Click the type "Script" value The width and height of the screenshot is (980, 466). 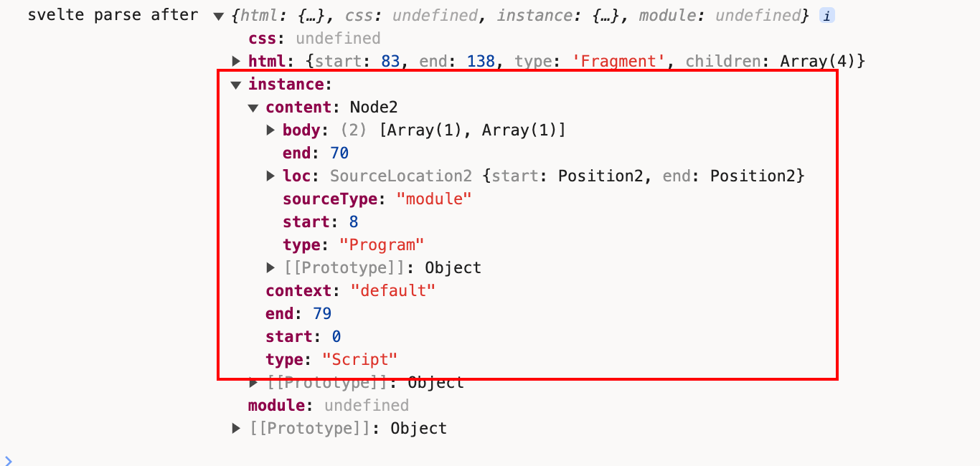tap(359, 360)
